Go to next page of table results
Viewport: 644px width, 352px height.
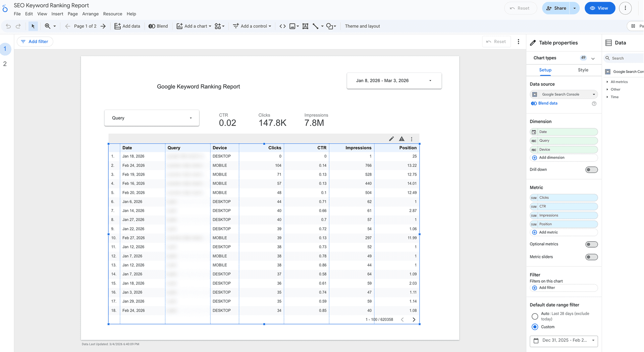(x=414, y=319)
